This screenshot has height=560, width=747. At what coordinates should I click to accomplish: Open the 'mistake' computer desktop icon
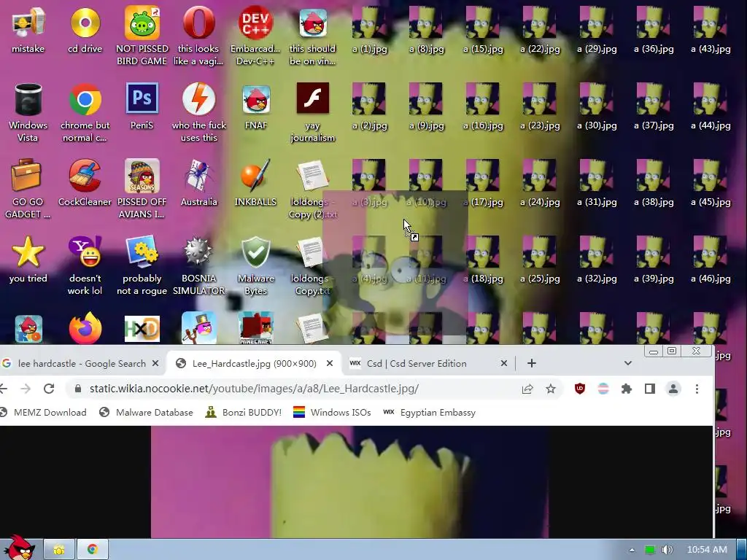tap(28, 29)
